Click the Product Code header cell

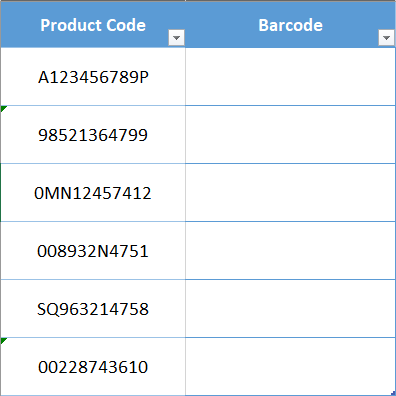93,24
